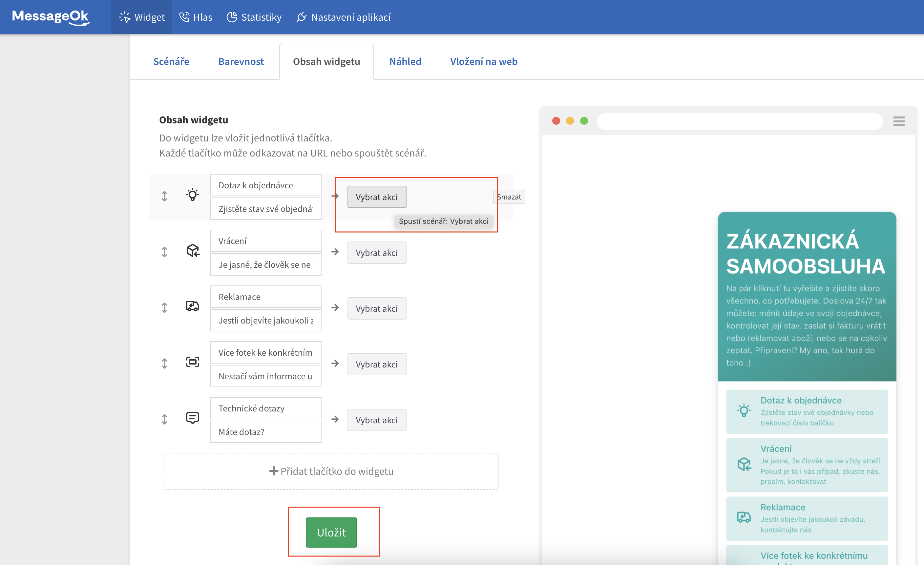Open the Náhled tab
The height and width of the screenshot is (565, 924).
(x=405, y=61)
